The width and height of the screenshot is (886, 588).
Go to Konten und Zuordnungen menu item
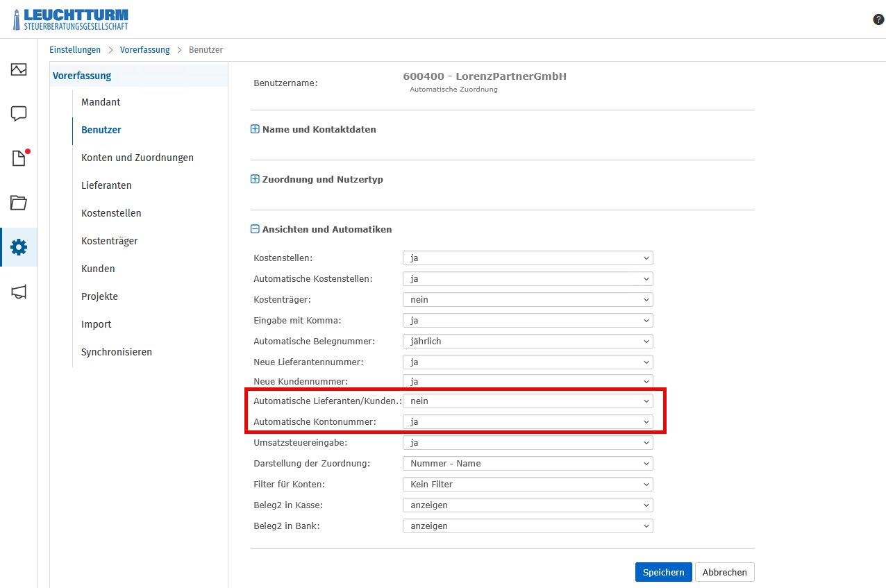click(137, 158)
